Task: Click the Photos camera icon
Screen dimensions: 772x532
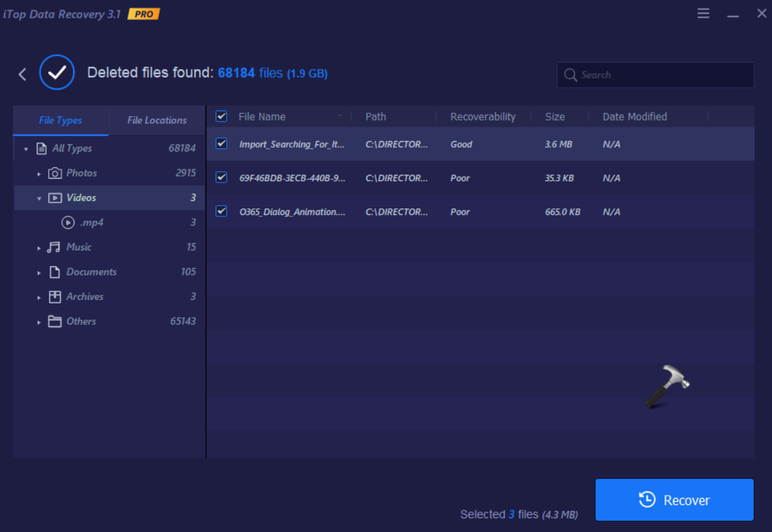Action: [55, 173]
